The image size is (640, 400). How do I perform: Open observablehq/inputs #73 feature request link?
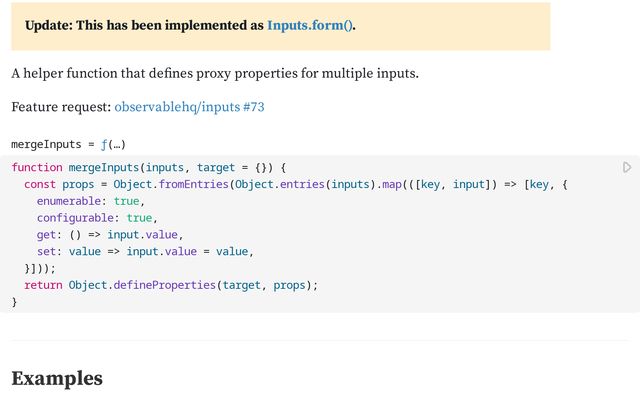pos(189,106)
